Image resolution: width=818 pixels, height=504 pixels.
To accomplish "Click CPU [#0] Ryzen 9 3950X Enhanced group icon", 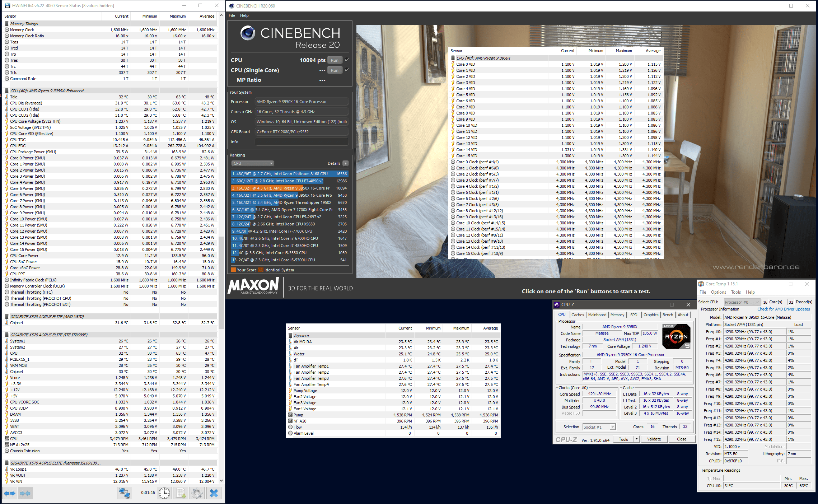I will coord(7,91).
